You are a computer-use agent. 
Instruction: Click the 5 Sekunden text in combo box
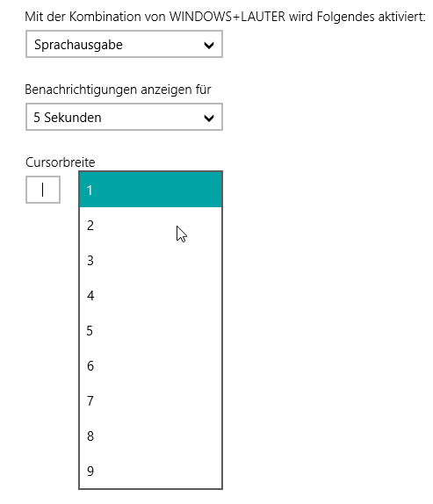point(68,118)
